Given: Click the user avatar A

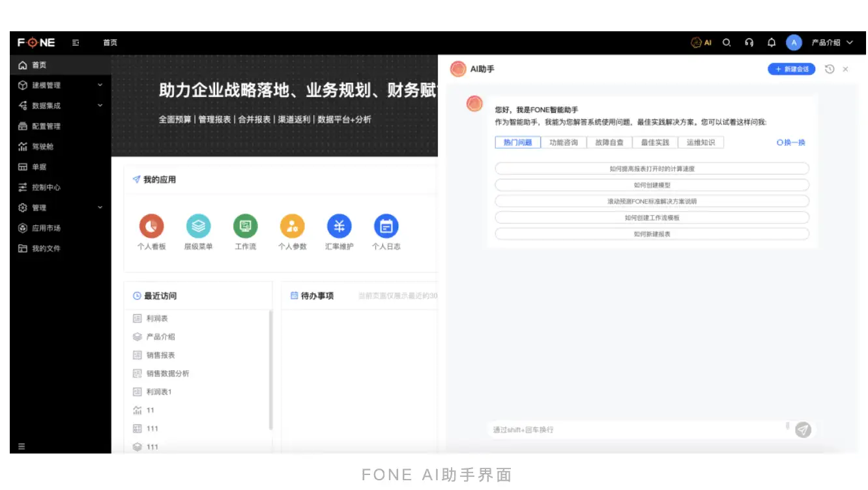Looking at the screenshot, I should pyautogui.click(x=794, y=43).
